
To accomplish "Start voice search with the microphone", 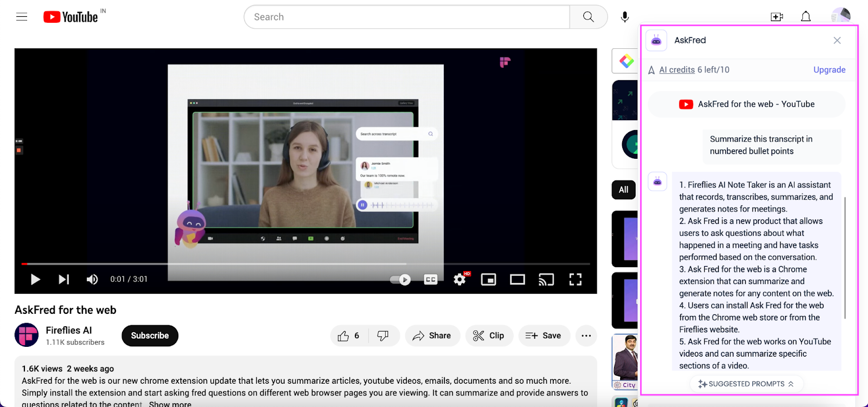I will point(625,17).
